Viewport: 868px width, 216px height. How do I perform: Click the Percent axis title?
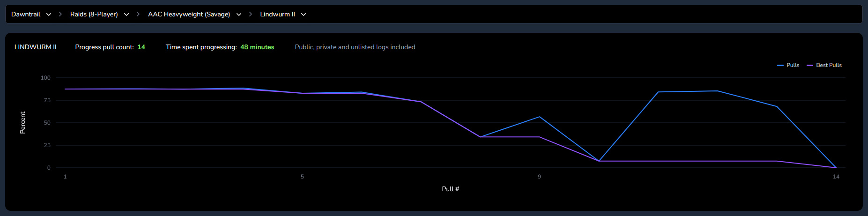click(22, 123)
